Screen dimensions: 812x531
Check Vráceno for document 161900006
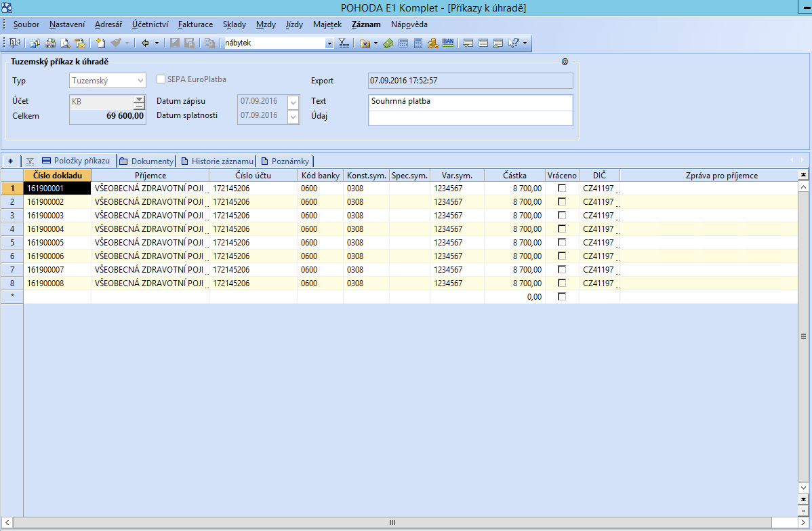tap(562, 256)
